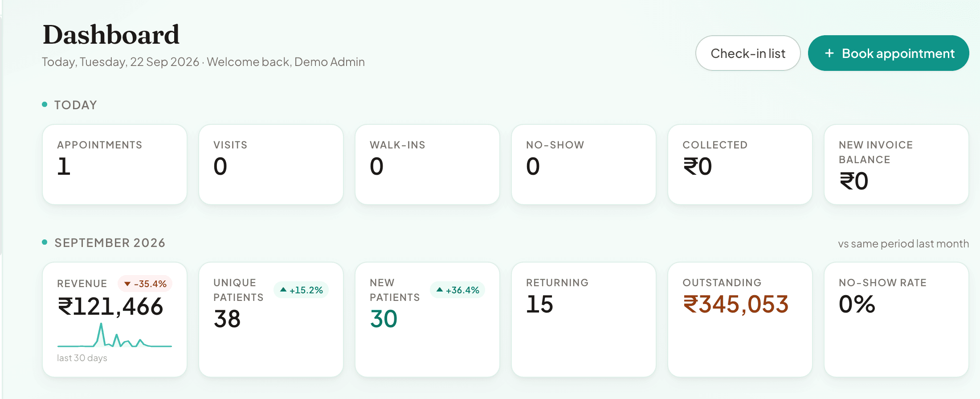
Task: Click the Revenue value ₹121,466
Action: [110, 307]
